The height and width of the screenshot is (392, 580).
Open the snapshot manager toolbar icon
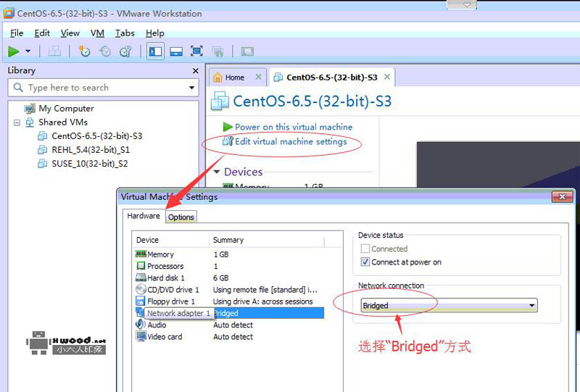tap(126, 51)
